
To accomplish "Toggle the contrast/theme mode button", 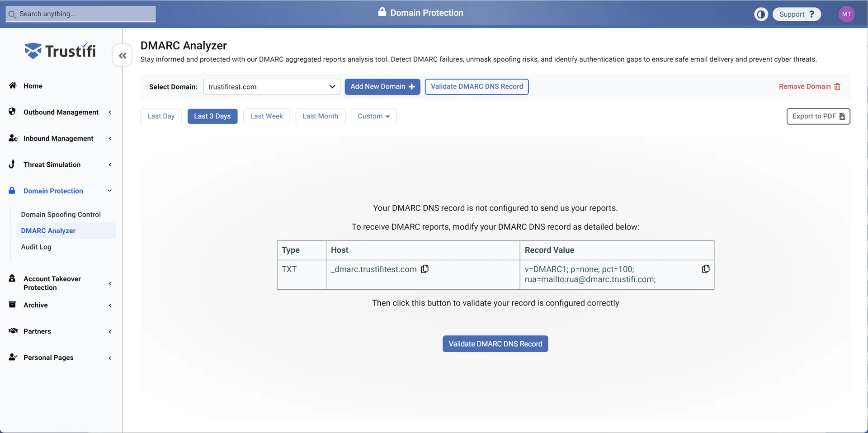I will click(x=761, y=14).
